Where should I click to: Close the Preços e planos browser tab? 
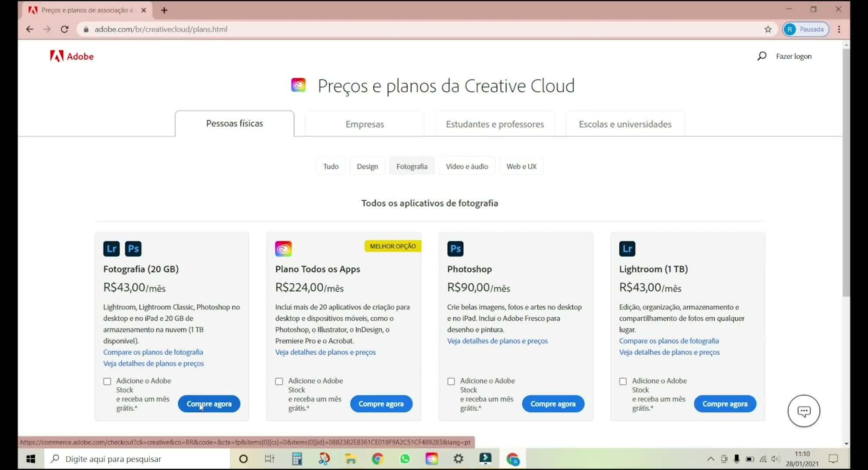144,10
